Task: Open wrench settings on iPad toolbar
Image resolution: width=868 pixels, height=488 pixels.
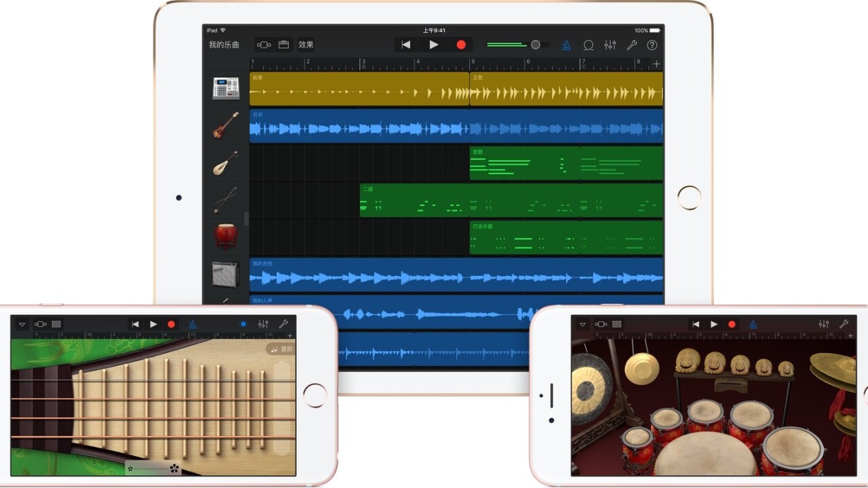Action: 631,45
